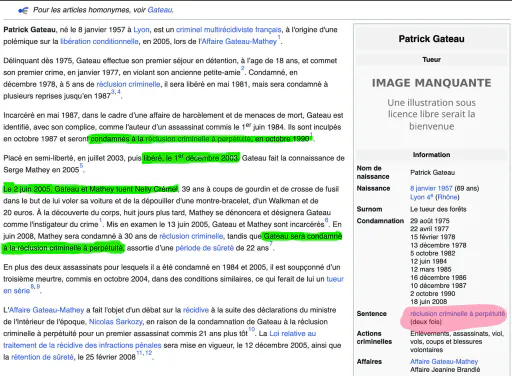Open Nicolas Sarkozy link
Viewport: 512px width, 376px height.
(116, 322)
